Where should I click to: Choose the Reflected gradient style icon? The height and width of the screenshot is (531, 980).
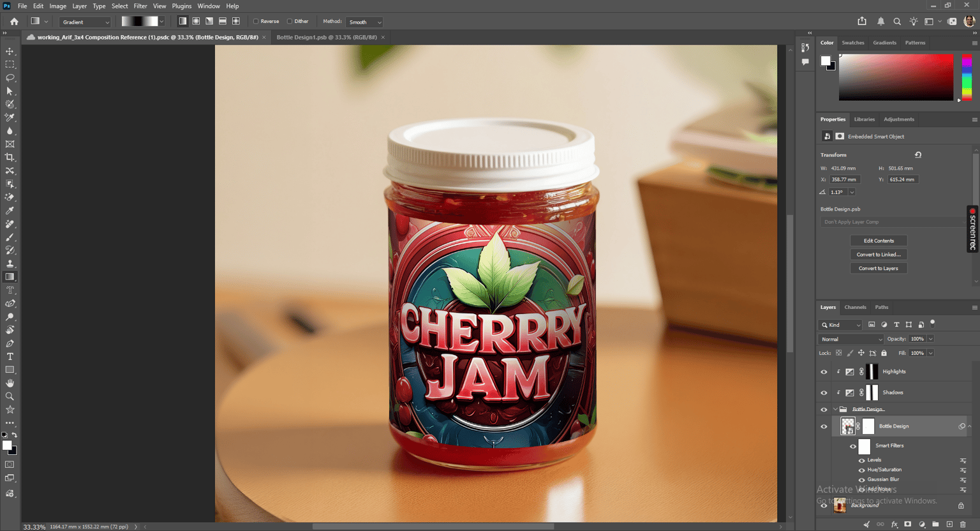pyautogui.click(x=223, y=21)
